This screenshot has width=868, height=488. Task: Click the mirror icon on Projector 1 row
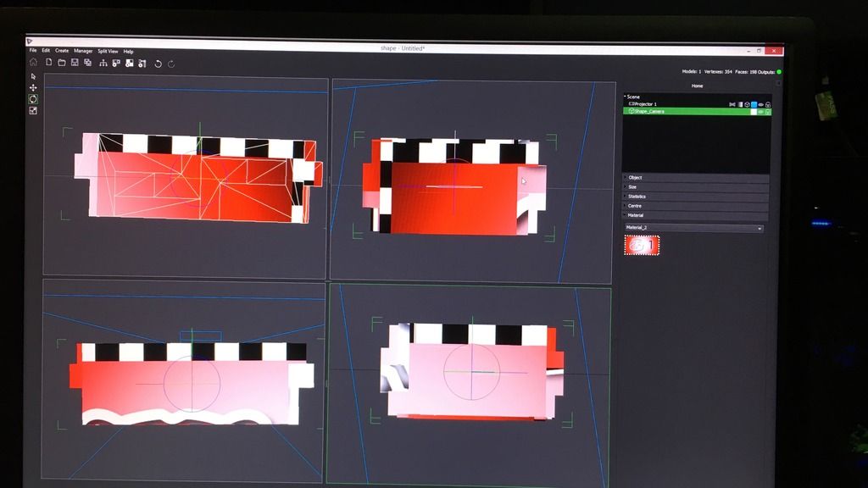732,104
